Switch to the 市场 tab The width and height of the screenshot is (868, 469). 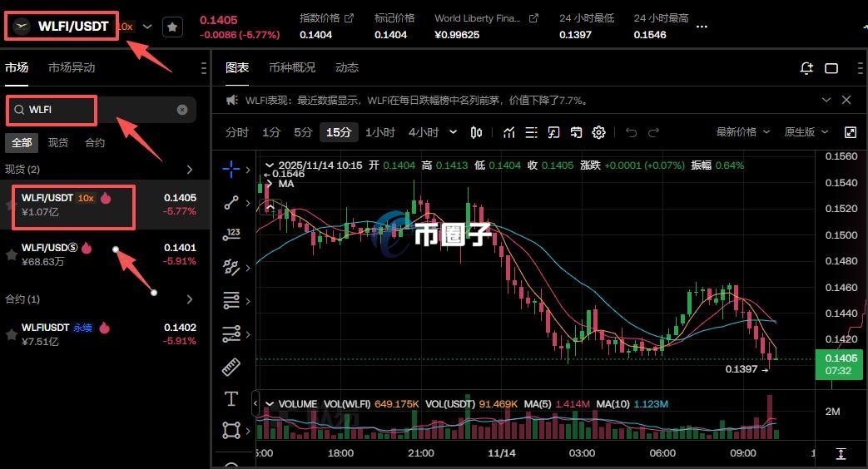[17, 67]
